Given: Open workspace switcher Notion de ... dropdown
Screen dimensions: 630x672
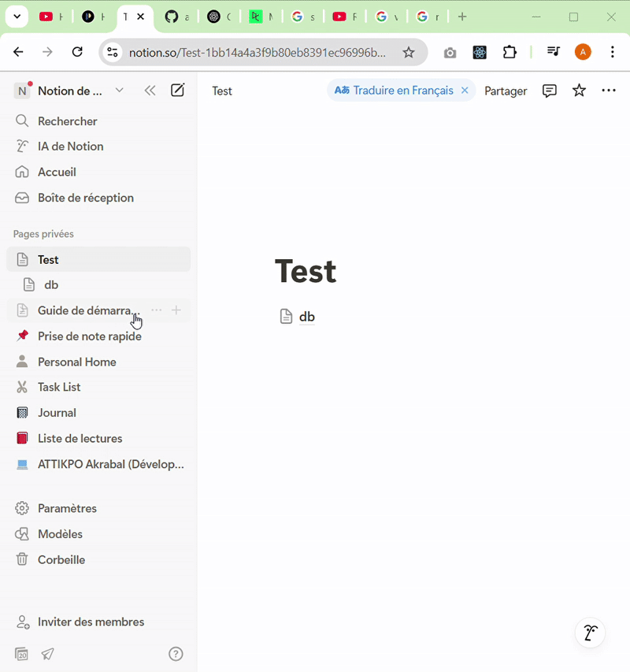Looking at the screenshot, I should [69, 91].
